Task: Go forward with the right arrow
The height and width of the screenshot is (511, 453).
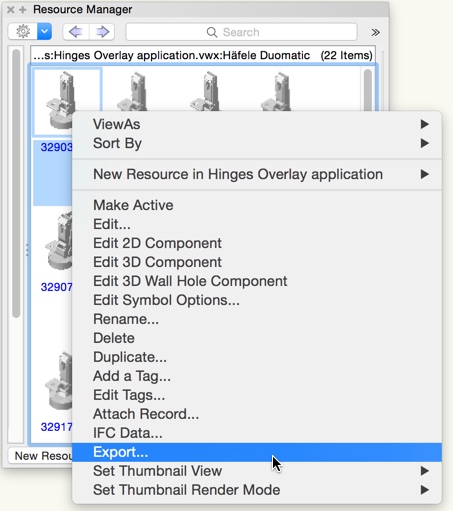Action: pos(102,32)
